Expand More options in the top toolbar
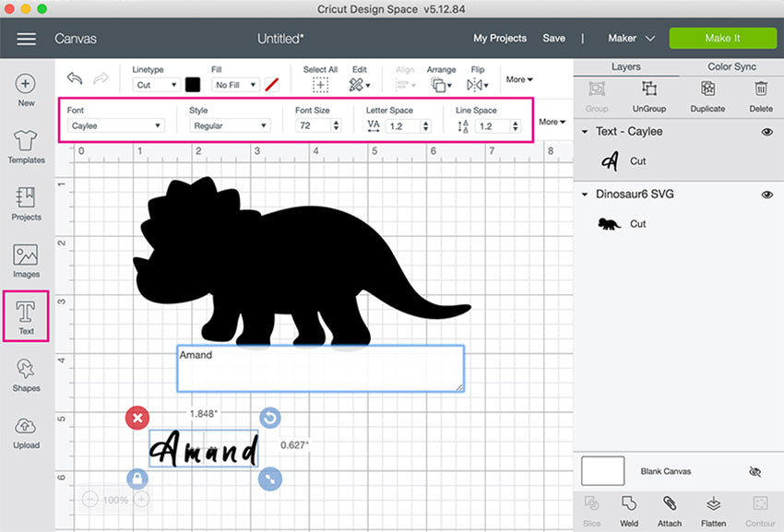784x532 pixels. tap(519, 79)
